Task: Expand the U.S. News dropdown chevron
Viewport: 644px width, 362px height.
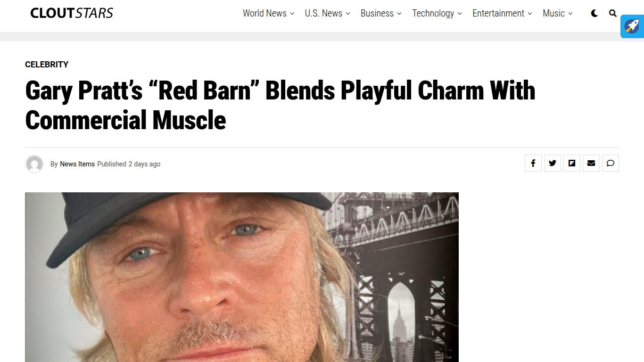Action: [348, 14]
